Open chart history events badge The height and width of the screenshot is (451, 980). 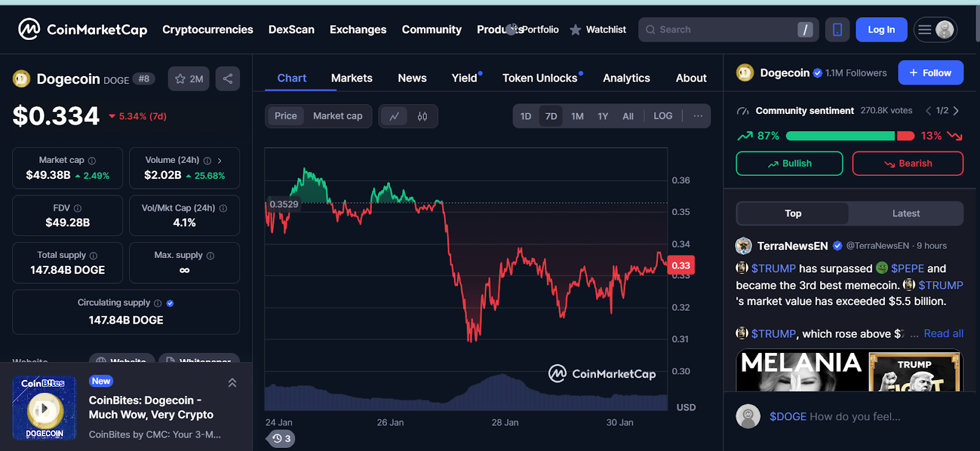(x=282, y=438)
